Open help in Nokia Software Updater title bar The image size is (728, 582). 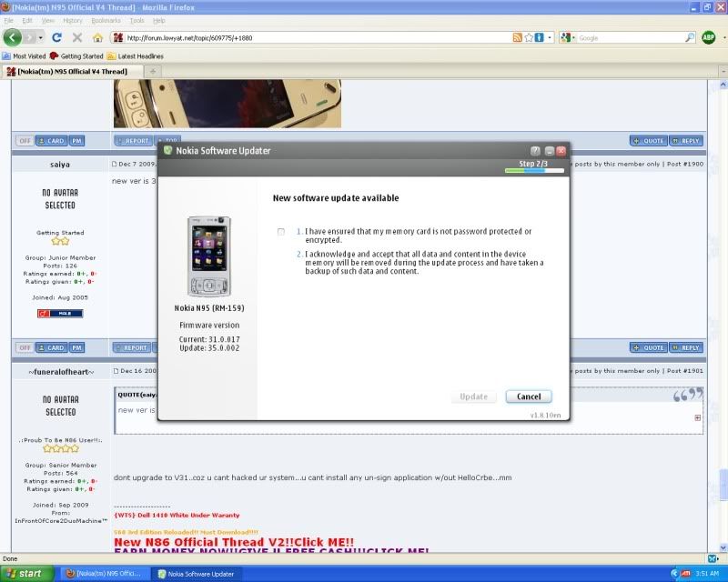pyautogui.click(x=535, y=150)
